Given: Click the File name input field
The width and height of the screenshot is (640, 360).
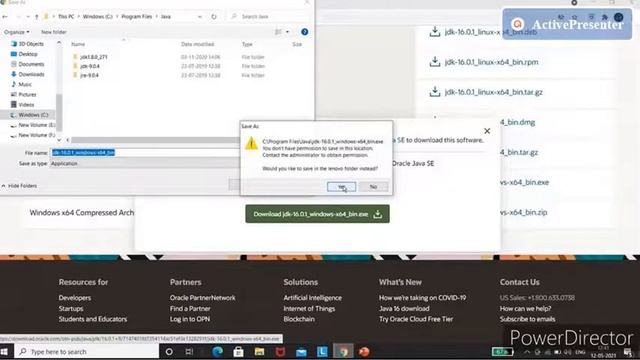Looking at the screenshot, I should tap(144, 153).
